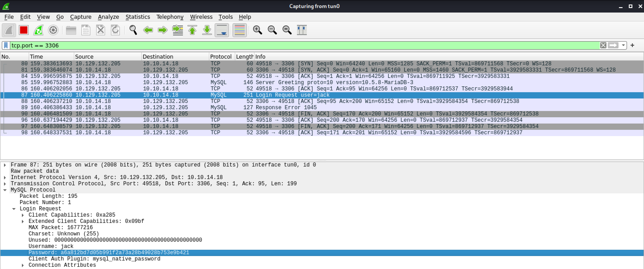Click the filter bookmark icon

6,45
